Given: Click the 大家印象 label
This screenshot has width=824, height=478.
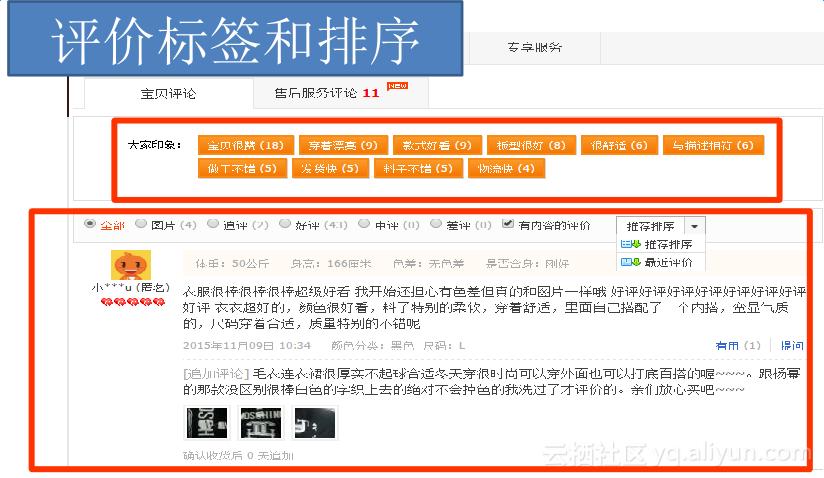Looking at the screenshot, I should coord(154,144).
